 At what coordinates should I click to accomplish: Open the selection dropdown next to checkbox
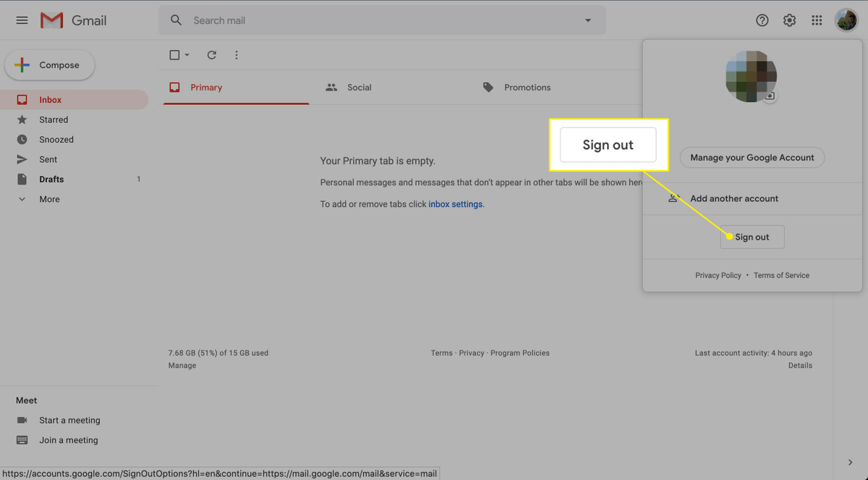click(186, 54)
